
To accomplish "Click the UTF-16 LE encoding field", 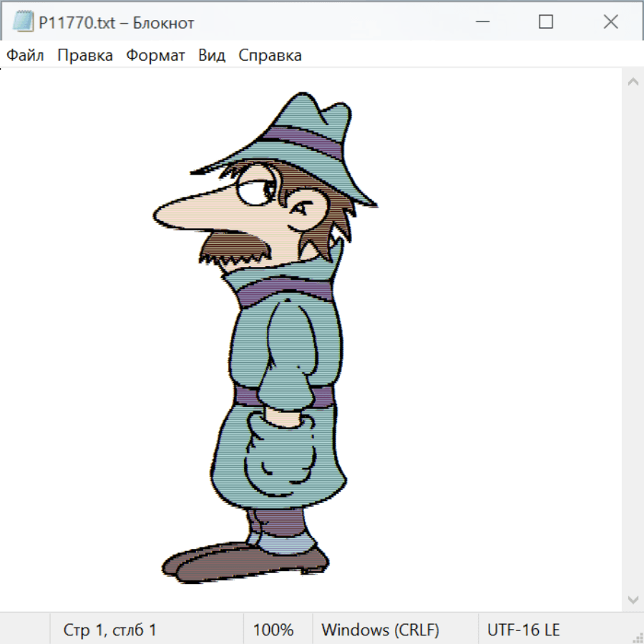I will [524, 630].
